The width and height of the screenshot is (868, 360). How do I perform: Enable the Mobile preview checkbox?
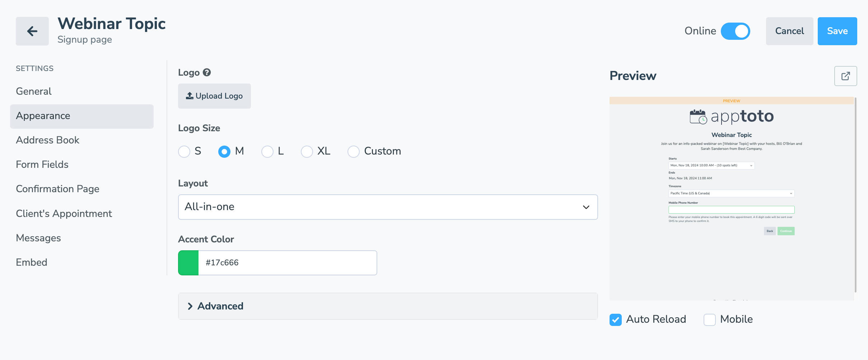pos(710,319)
